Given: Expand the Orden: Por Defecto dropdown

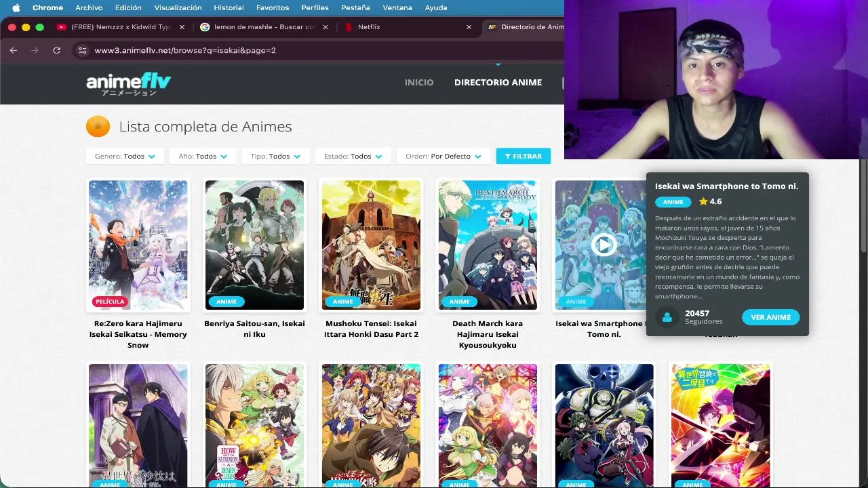Looking at the screenshot, I should click(x=443, y=156).
